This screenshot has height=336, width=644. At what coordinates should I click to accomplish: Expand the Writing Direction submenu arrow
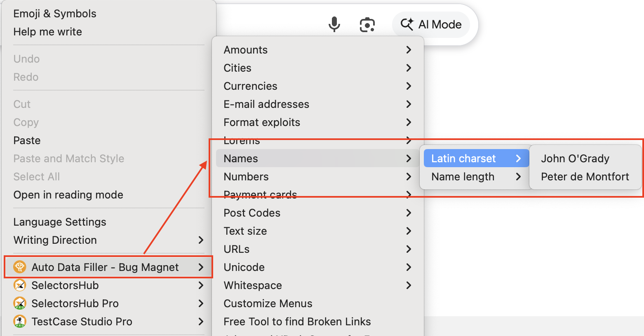coord(201,240)
